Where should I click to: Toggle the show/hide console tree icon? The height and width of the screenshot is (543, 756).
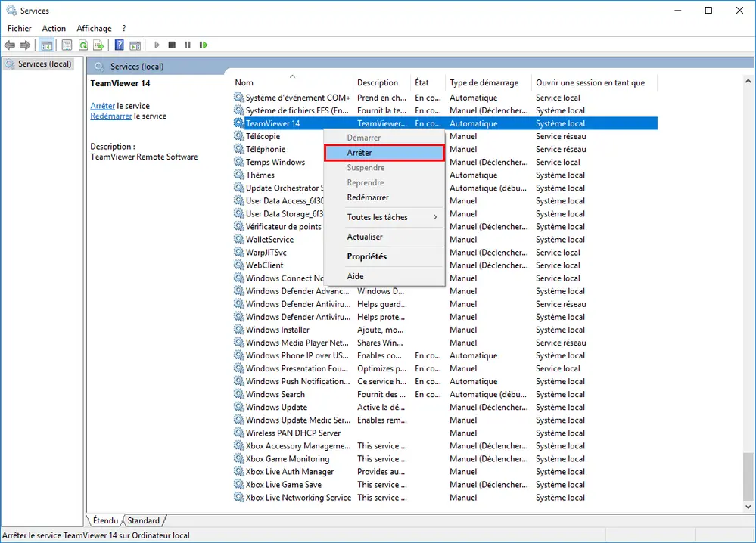46,45
